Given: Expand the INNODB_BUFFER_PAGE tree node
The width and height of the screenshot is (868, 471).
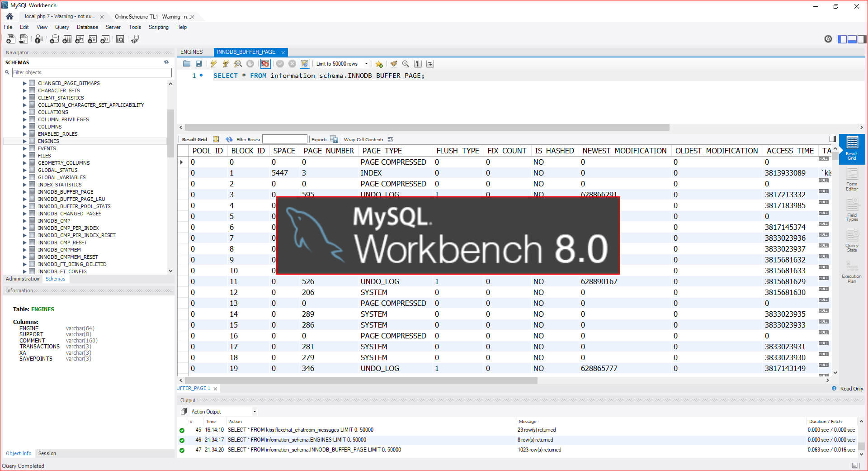Looking at the screenshot, I should pos(25,192).
